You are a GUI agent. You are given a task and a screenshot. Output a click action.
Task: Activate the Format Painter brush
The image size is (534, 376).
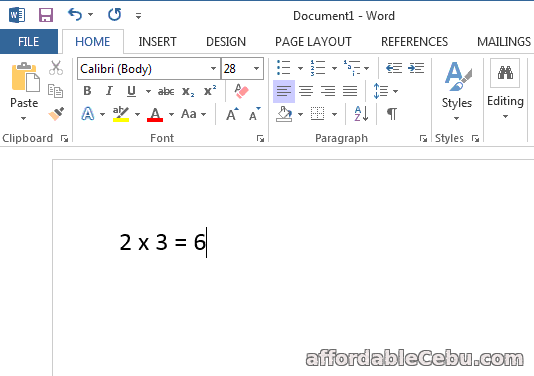[x=56, y=114]
